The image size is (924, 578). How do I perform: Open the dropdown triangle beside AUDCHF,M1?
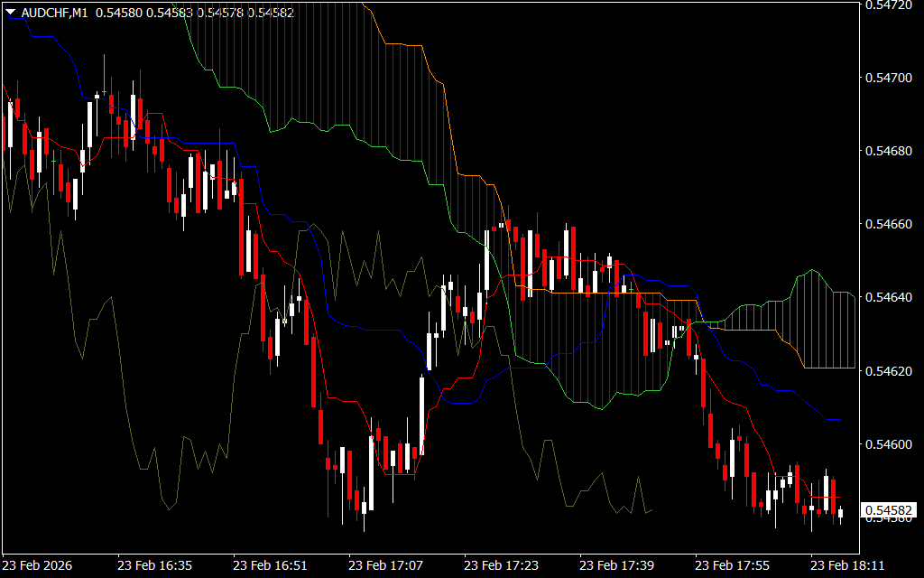point(10,11)
